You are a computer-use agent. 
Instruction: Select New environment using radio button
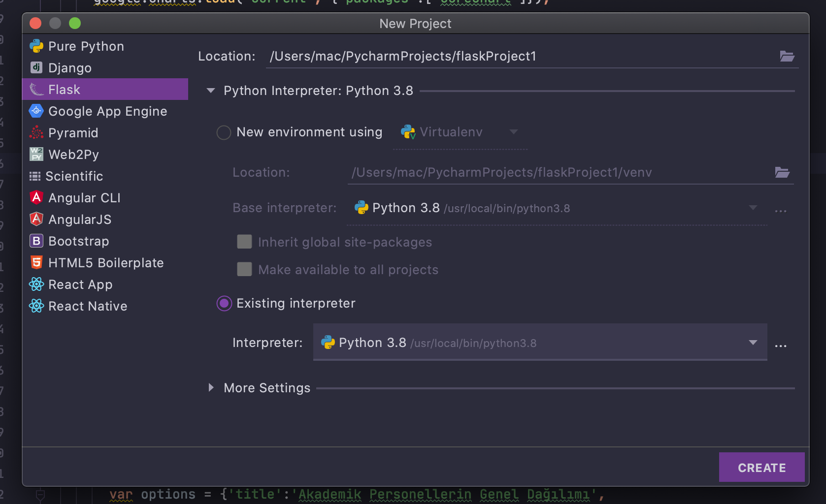click(x=224, y=132)
